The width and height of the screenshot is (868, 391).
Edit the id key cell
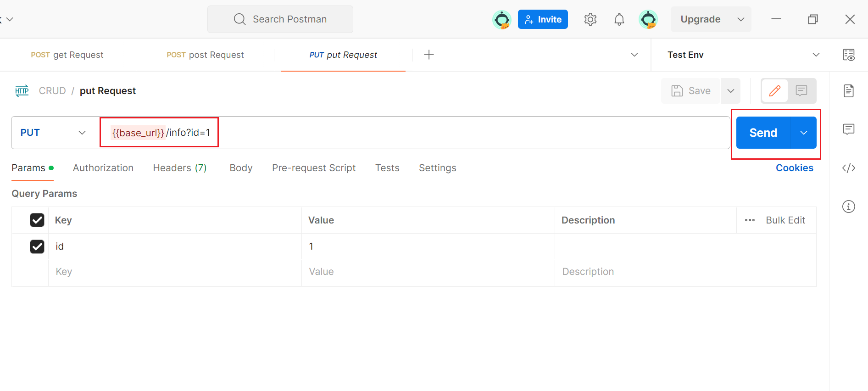coord(175,246)
